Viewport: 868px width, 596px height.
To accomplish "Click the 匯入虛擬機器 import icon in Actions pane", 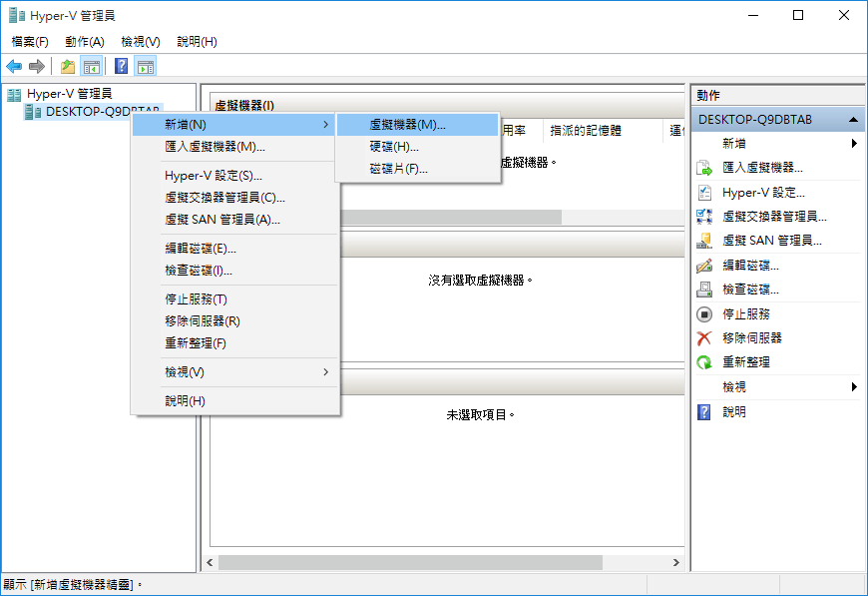I will 704,168.
